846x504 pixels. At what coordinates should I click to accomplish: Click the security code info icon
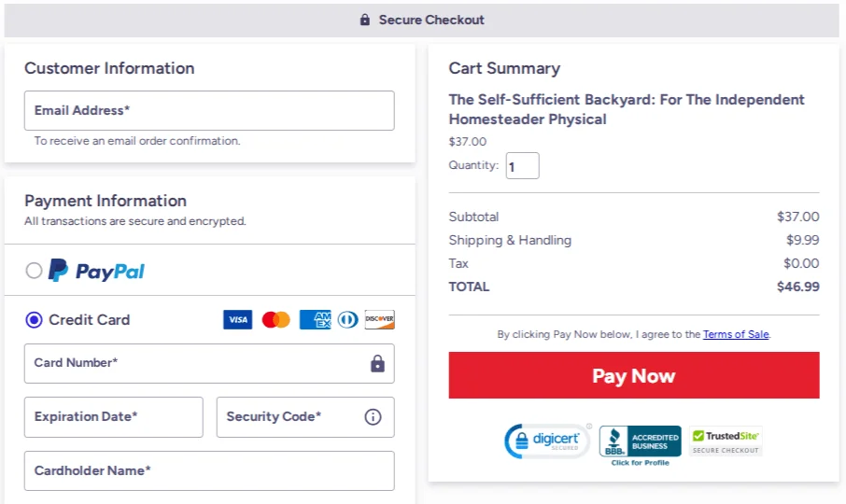click(x=373, y=417)
